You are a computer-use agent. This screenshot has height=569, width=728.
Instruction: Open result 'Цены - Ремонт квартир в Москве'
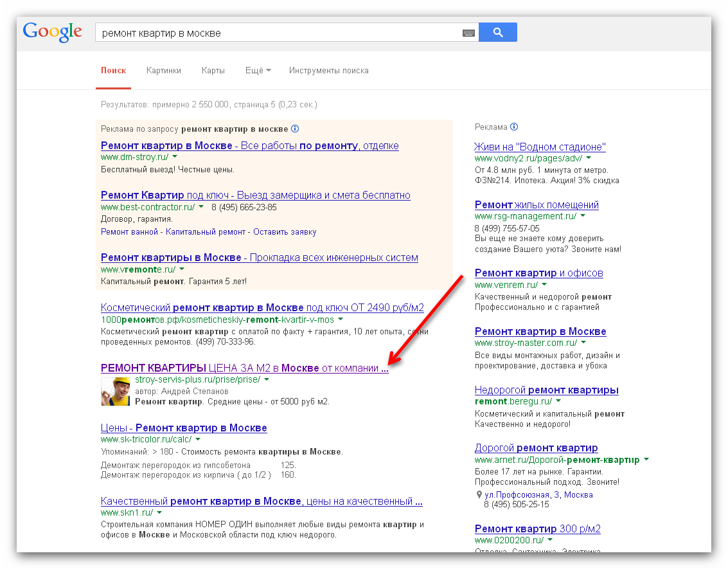[x=184, y=428]
